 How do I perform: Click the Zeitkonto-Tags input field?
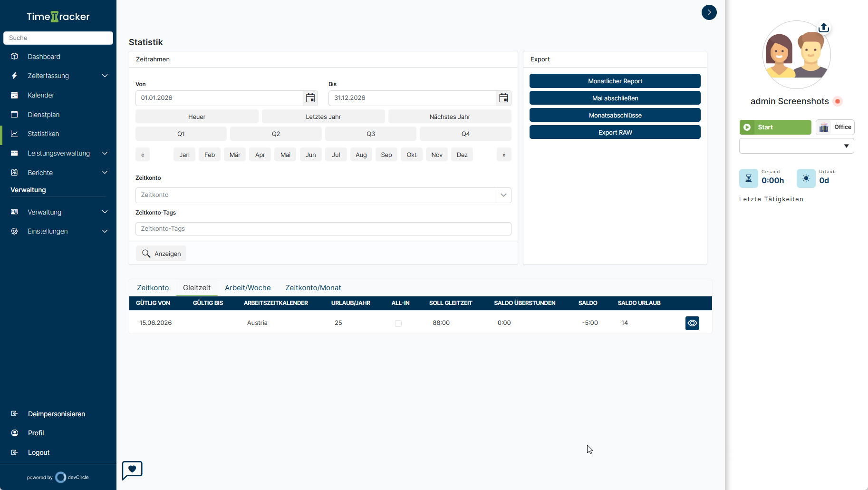pos(323,229)
